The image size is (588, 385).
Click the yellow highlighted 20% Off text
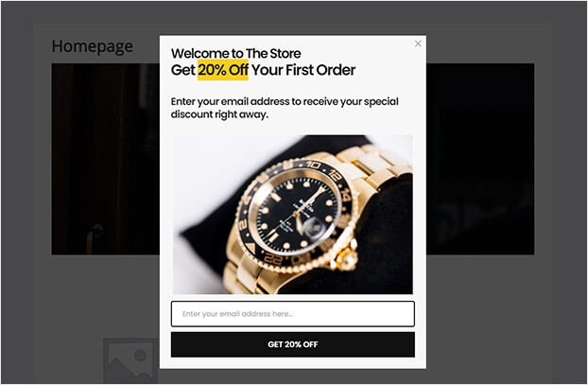pyautogui.click(x=223, y=70)
